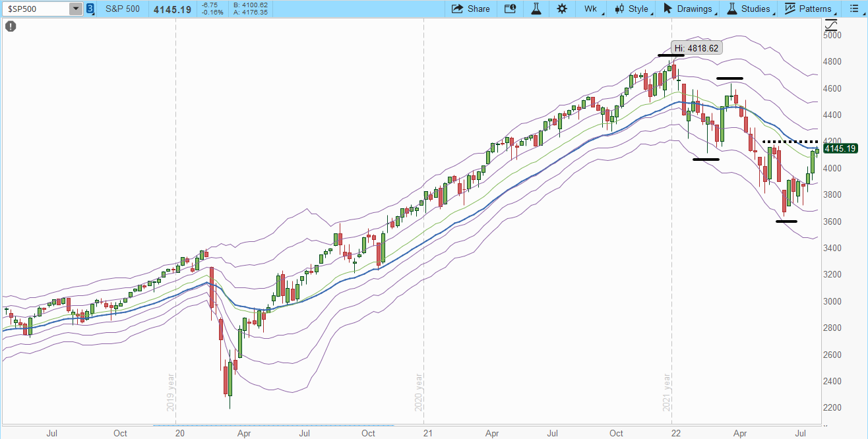The width and height of the screenshot is (868, 439).
Task: Open the Patterns menu
Action: [809, 9]
